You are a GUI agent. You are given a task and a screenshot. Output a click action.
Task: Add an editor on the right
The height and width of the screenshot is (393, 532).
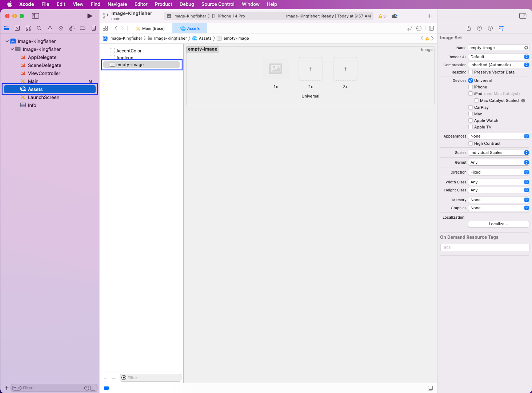click(431, 28)
